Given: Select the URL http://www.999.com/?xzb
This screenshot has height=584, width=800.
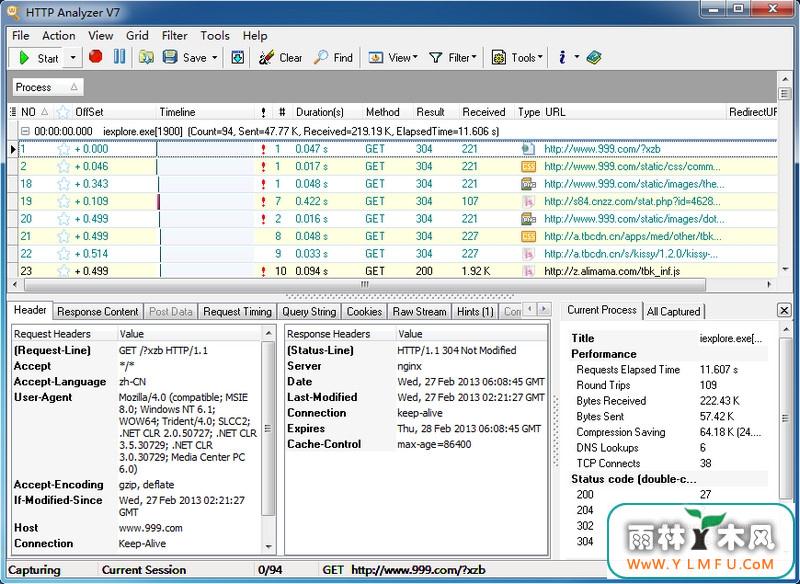Looking at the screenshot, I should coord(602,149).
